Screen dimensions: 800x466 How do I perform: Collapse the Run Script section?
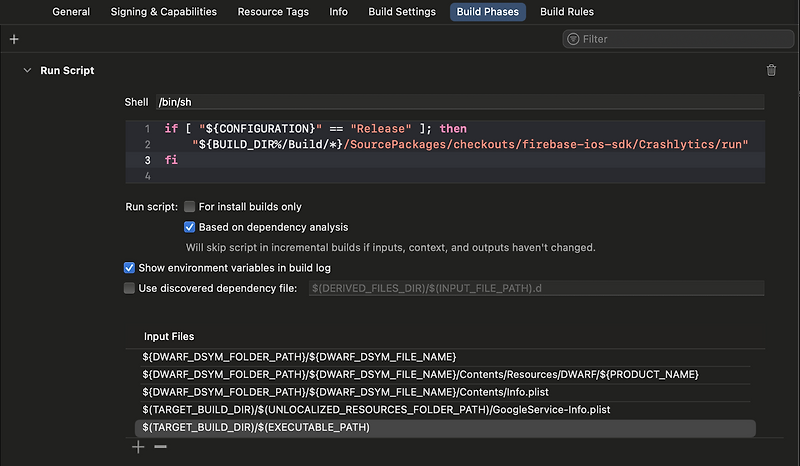(x=26, y=71)
